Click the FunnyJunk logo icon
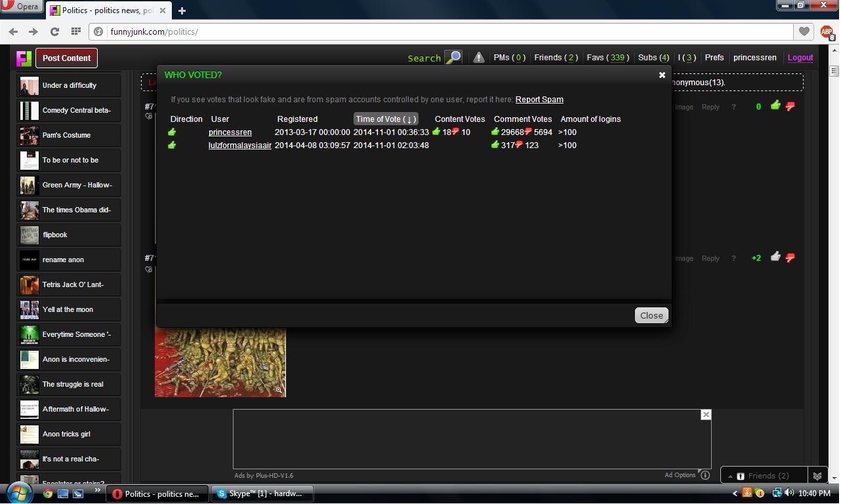841x504 pixels. (x=24, y=58)
